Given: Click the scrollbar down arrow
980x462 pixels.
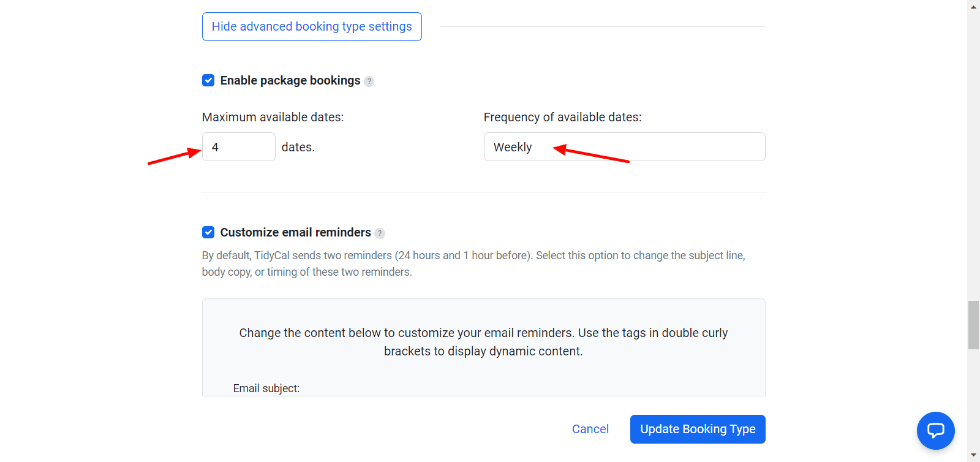Looking at the screenshot, I should pos(973,455).
